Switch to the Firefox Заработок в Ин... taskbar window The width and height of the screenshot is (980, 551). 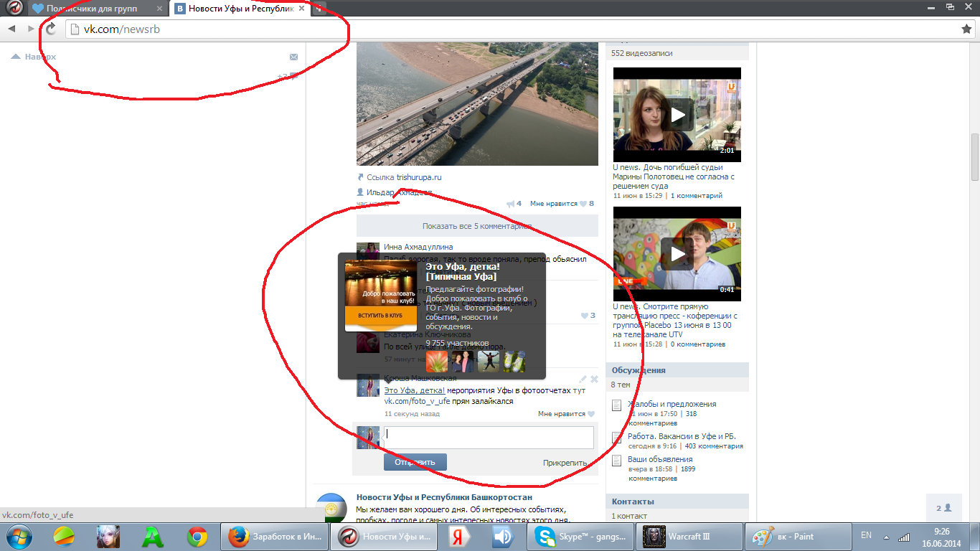[x=273, y=536]
